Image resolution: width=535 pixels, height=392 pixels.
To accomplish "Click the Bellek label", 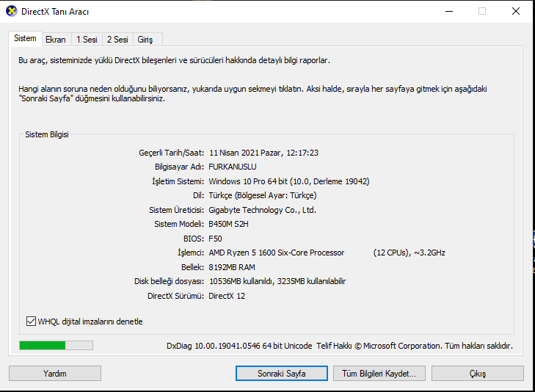I will coord(192,267).
